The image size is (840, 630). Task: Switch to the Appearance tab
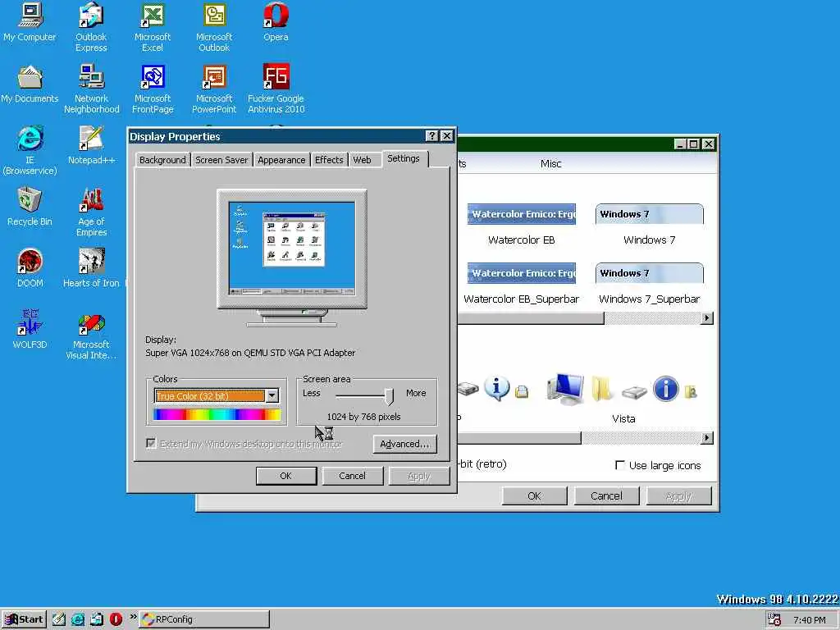tap(281, 160)
